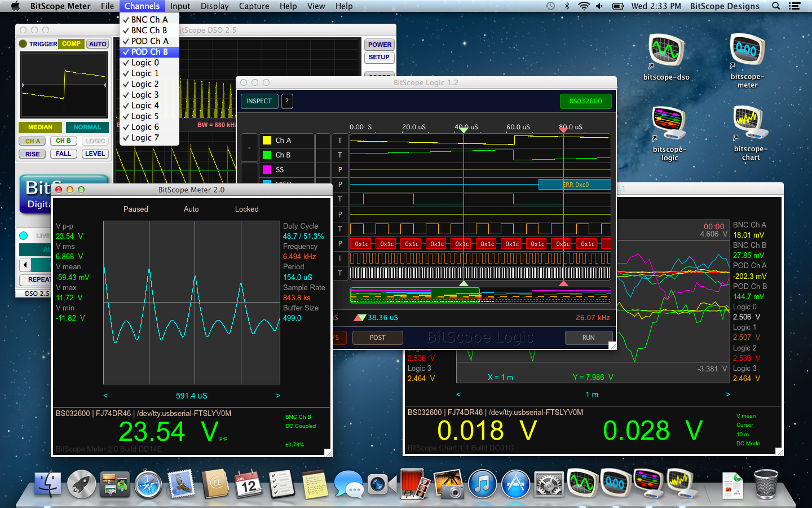Switch to BitScope Chart from the Dock

681,484
